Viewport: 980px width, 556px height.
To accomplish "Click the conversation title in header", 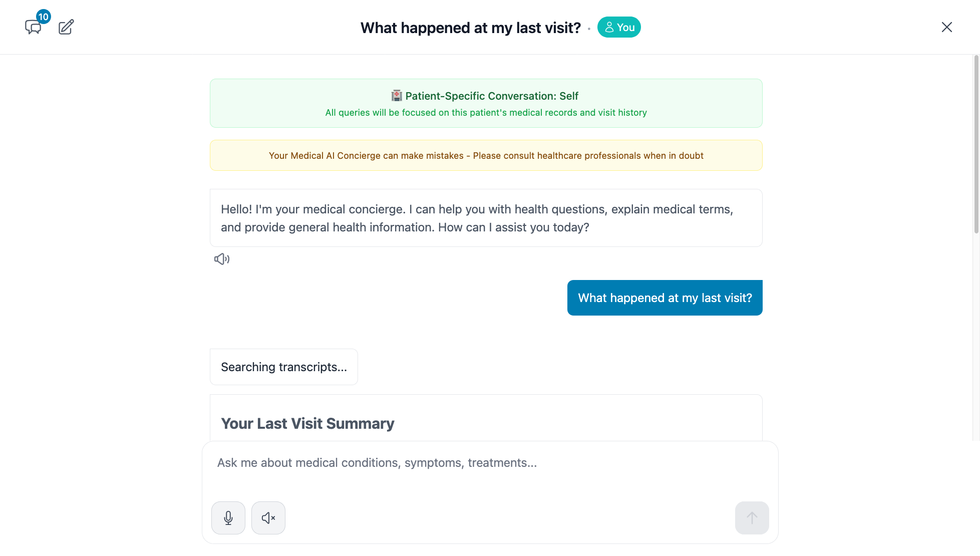I will coord(470,28).
